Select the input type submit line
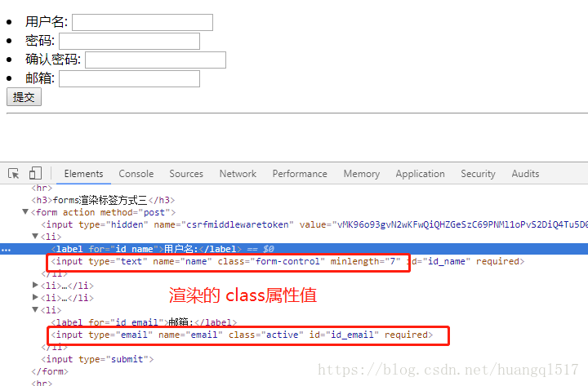This screenshot has width=588, height=386. 97,359
